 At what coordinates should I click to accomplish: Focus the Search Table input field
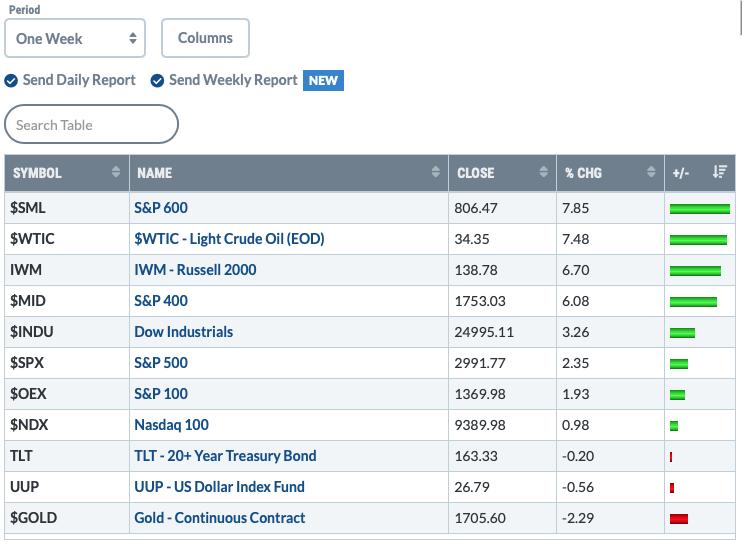pyautogui.click(x=91, y=124)
